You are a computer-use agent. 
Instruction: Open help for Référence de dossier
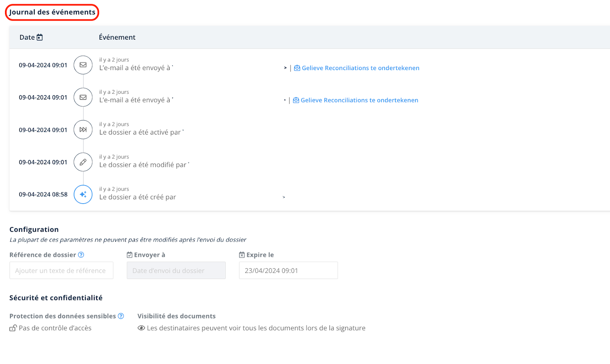[x=81, y=255]
